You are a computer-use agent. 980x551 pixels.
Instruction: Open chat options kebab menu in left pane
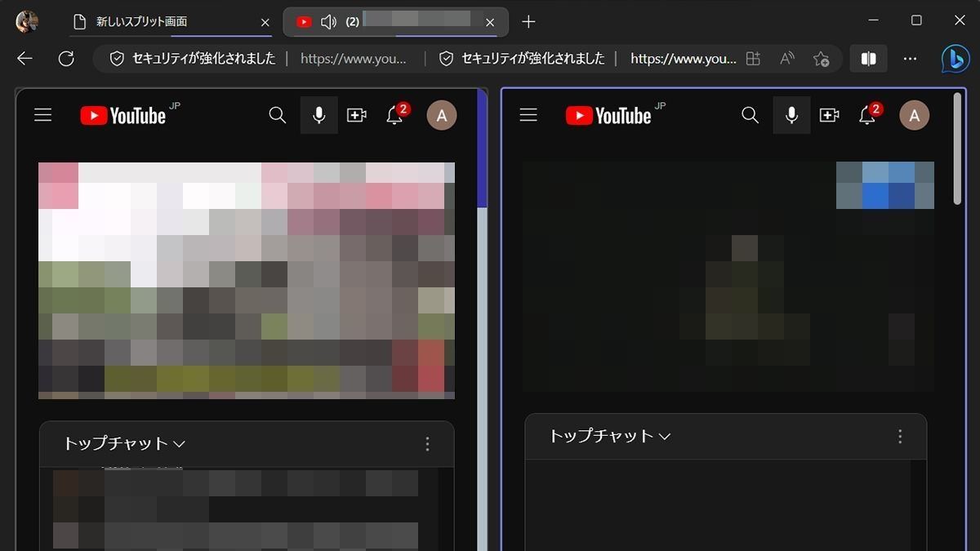point(427,444)
